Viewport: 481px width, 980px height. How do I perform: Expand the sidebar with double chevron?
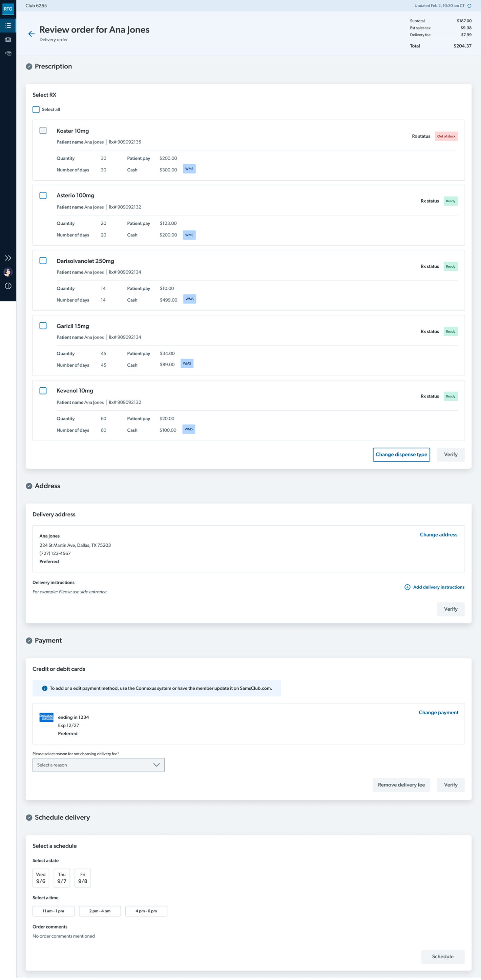[8, 258]
